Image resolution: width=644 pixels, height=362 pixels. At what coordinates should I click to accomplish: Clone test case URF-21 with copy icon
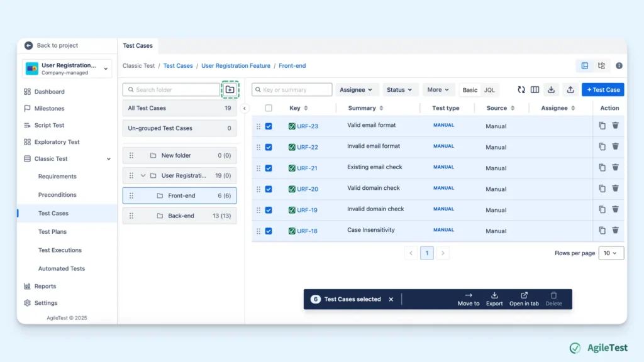coord(602,167)
